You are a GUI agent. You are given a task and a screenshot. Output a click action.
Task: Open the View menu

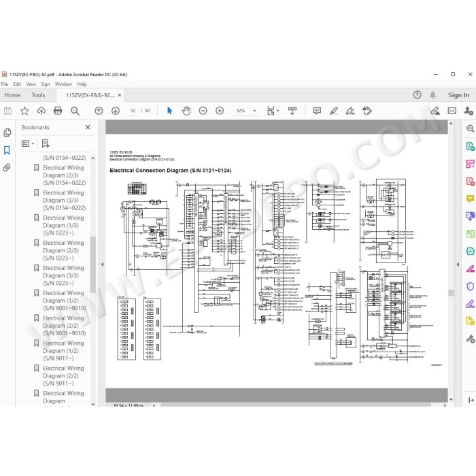pos(31,84)
